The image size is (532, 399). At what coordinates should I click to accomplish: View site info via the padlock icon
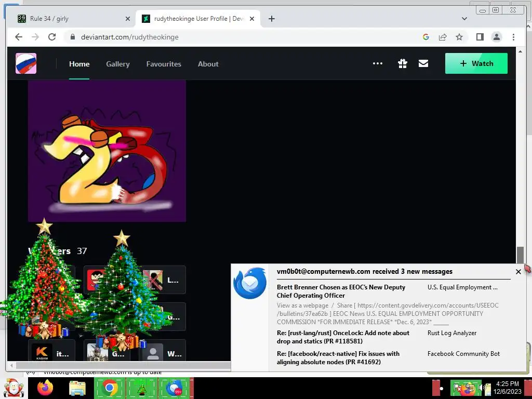click(72, 37)
